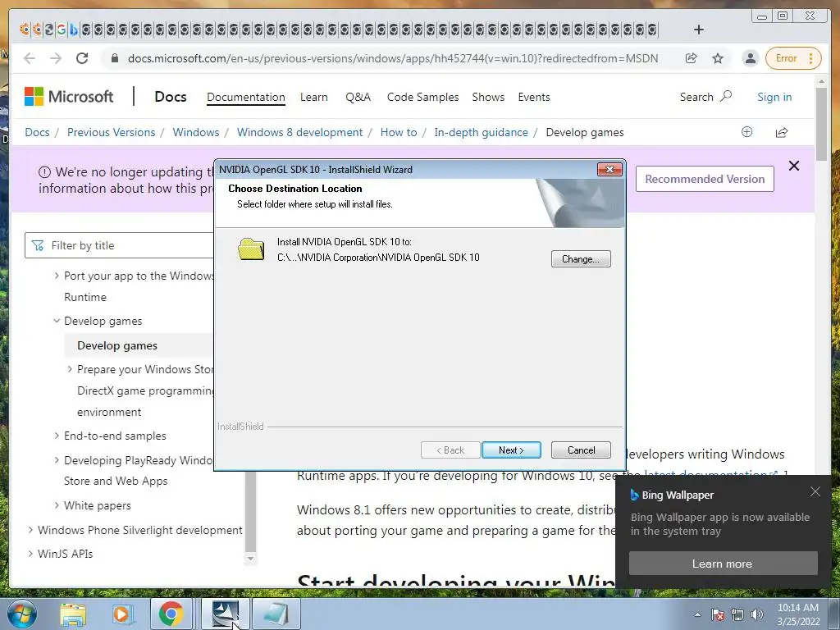Click the InstallShield installer taskbar icon

[226, 614]
